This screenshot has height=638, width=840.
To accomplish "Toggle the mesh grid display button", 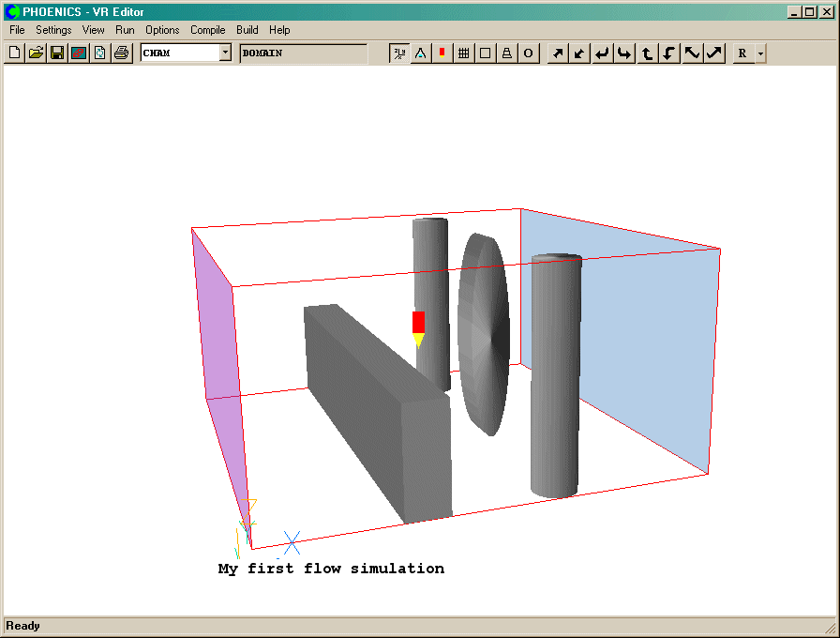I will pyautogui.click(x=463, y=53).
